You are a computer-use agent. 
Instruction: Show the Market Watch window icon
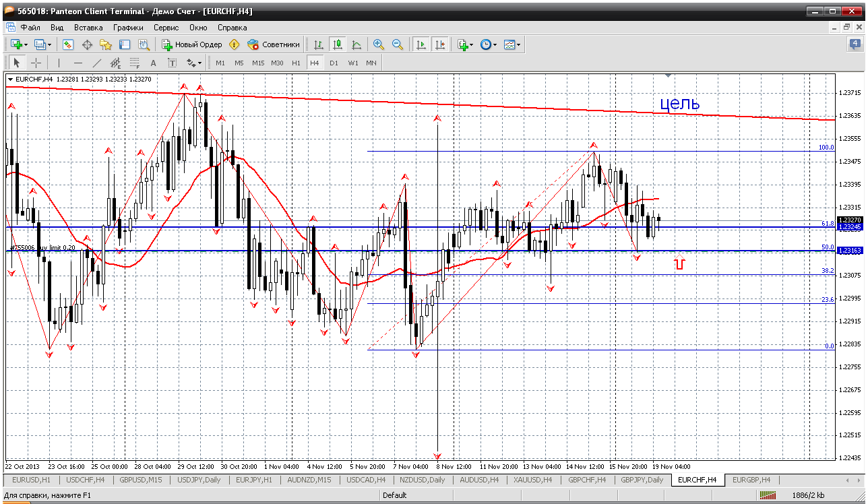pyautogui.click(x=68, y=44)
